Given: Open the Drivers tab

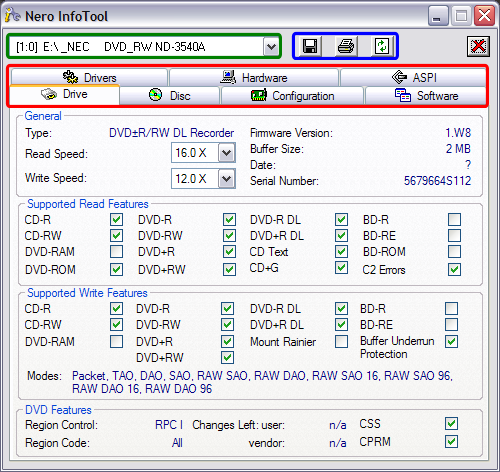Looking at the screenshot, I should pos(89,77).
